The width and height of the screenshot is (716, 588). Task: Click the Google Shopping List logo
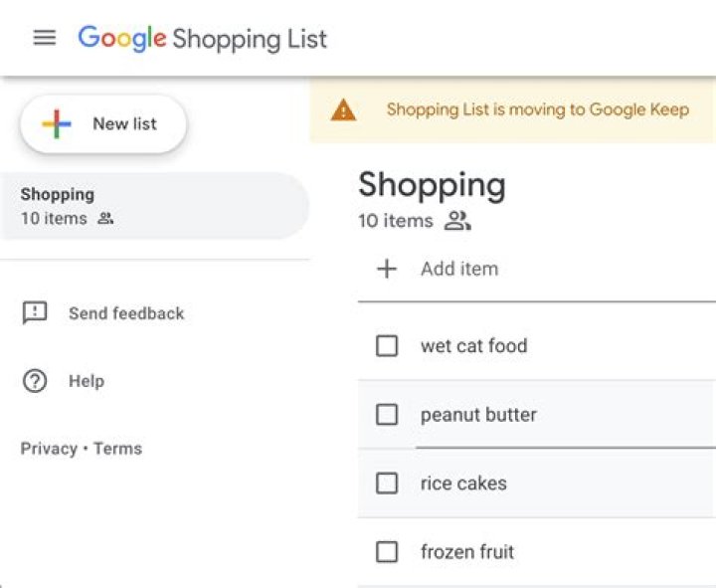click(203, 39)
